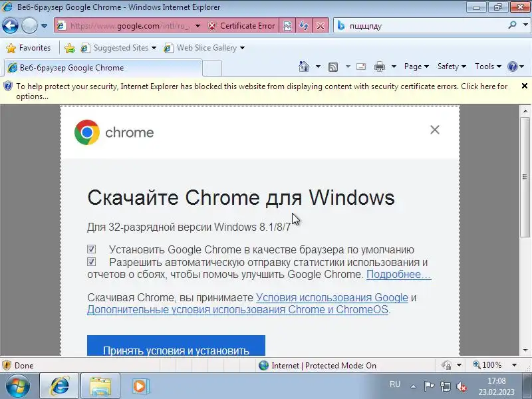The height and width of the screenshot is (399, 532).
Task: Click the Forward navigation arrow
Action: (29, 25)
